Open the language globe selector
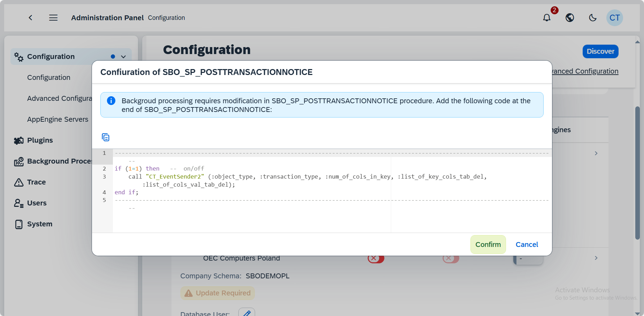Screen dimensions: 644x316 tap(569, 17)
